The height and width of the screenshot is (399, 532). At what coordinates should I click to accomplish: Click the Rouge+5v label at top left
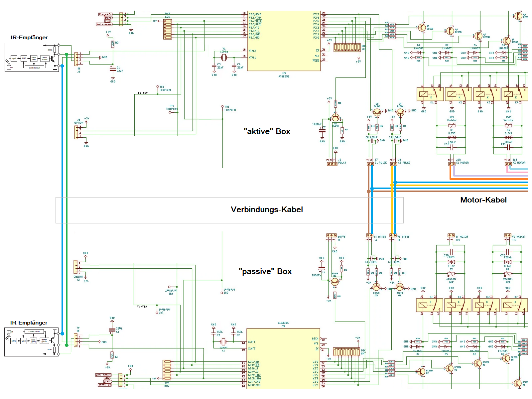click(x=105, y=14)
